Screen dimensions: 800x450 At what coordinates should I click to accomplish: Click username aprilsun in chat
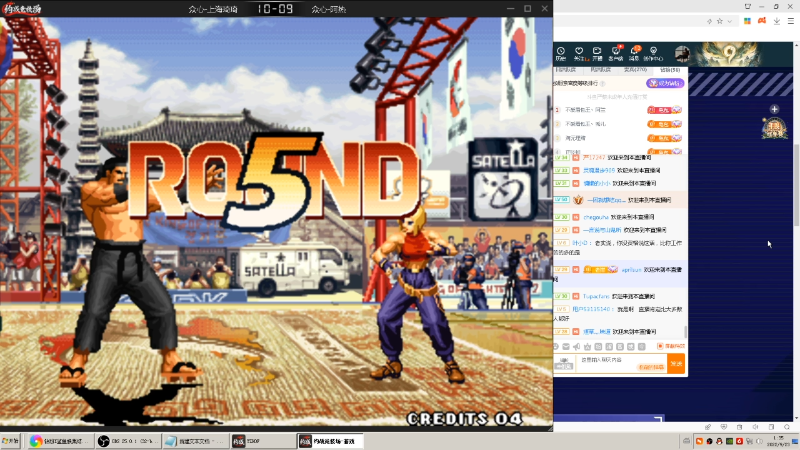point(631,270)
